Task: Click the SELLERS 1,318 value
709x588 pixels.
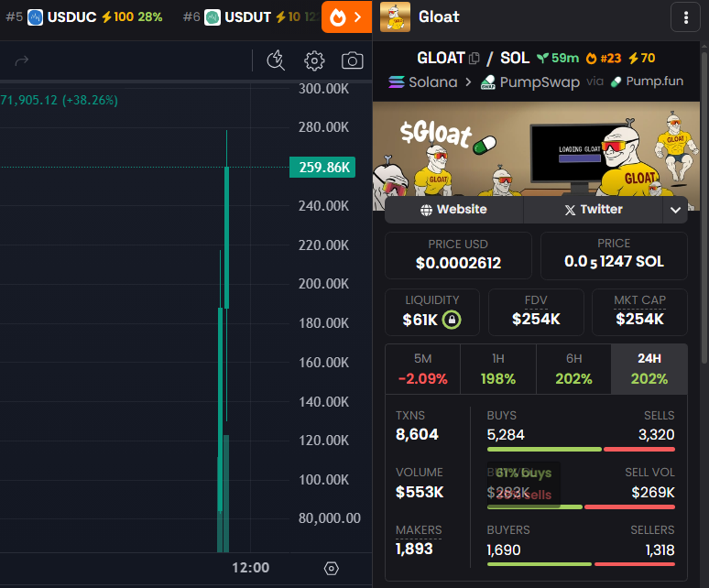Action: (x=660, y=550)
